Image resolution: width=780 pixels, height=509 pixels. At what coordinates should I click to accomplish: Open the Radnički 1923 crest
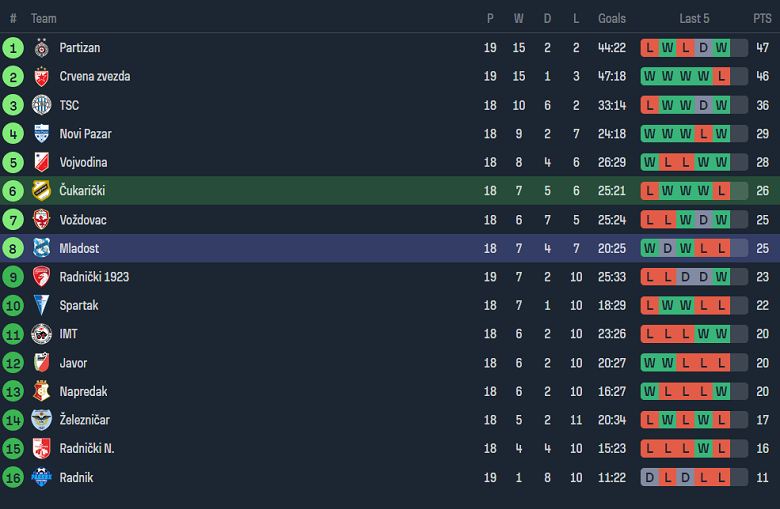point(41,277)
